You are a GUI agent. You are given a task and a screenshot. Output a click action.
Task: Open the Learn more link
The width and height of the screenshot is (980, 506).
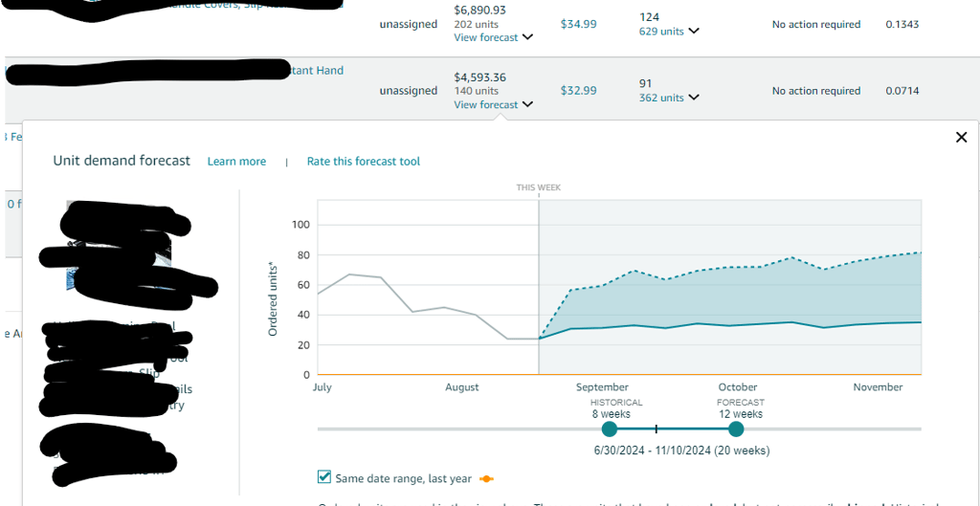click(x=236, y=162)
